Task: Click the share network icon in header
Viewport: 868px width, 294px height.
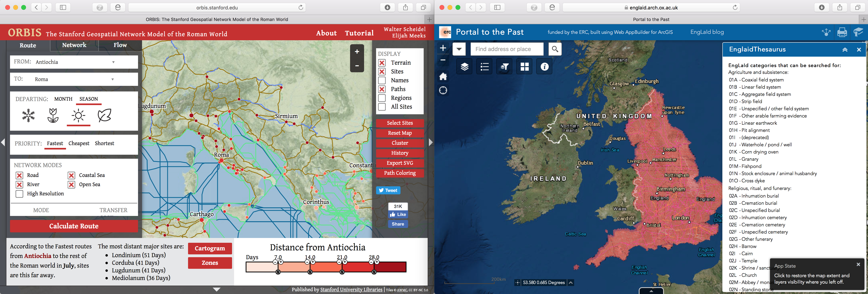Action: [x=826, y=32]
